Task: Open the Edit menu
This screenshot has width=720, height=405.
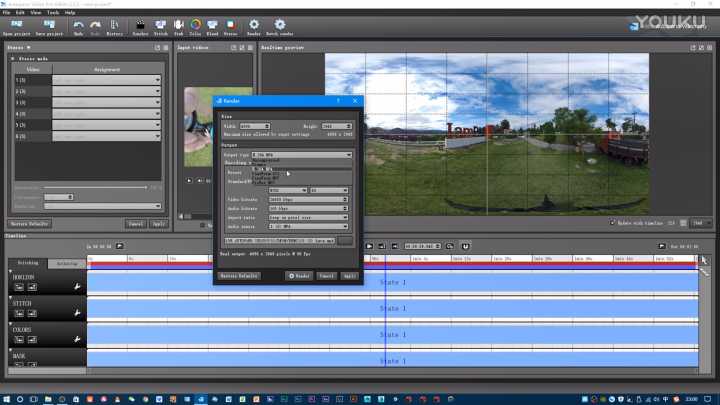Action: click(20, 12)
